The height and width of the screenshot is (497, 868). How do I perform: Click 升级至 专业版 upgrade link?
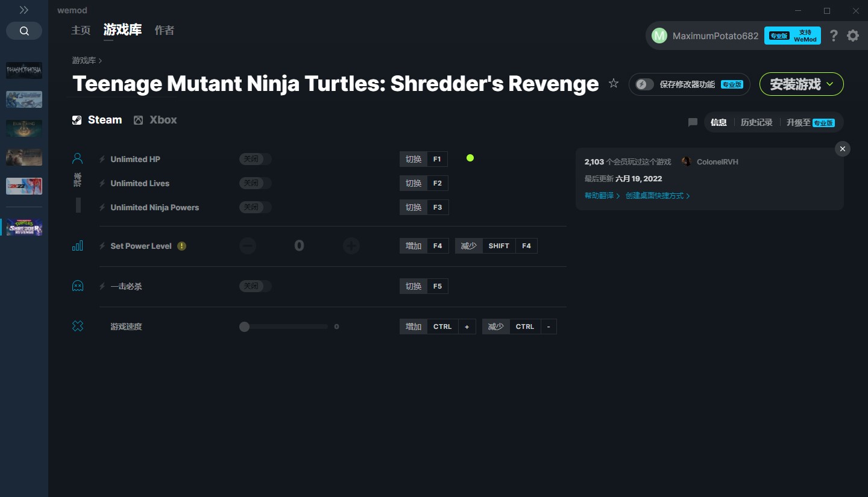[x=811, y=122]
